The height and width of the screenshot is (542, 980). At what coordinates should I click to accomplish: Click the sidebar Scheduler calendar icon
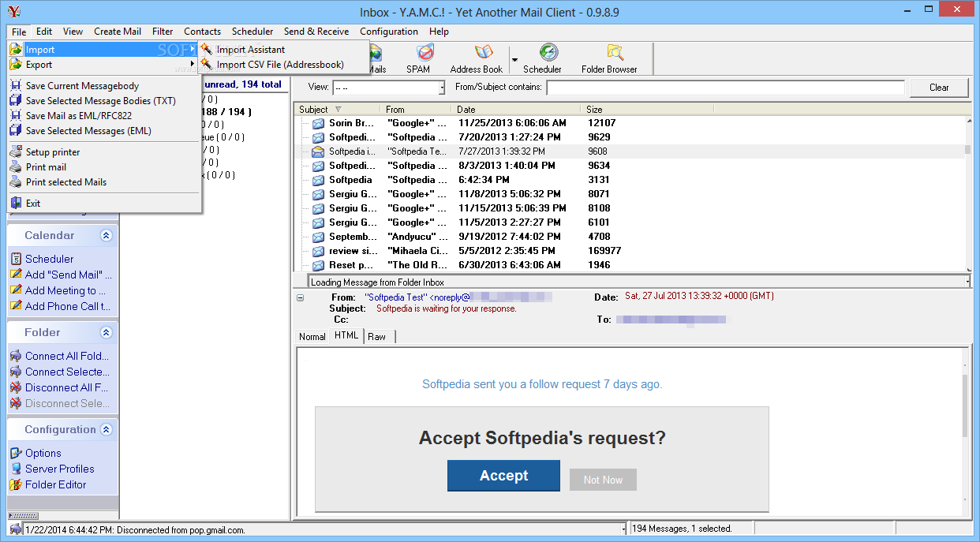17,259
